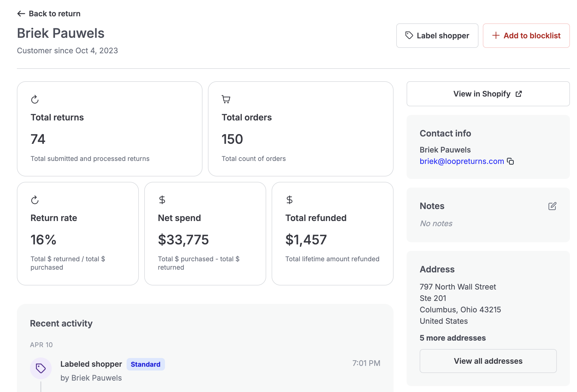Edit notes using the pencil icon

point(552,206)
